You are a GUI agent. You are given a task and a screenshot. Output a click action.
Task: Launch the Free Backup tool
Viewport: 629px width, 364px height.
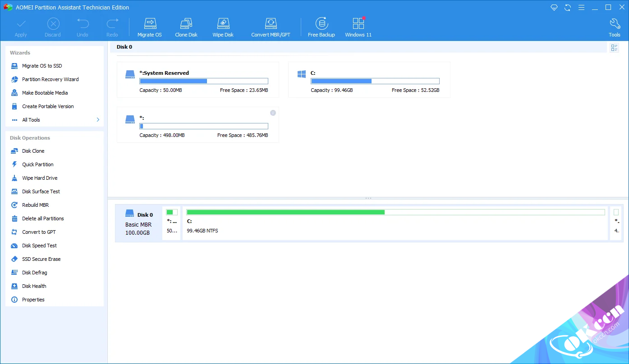click(321, 27)
